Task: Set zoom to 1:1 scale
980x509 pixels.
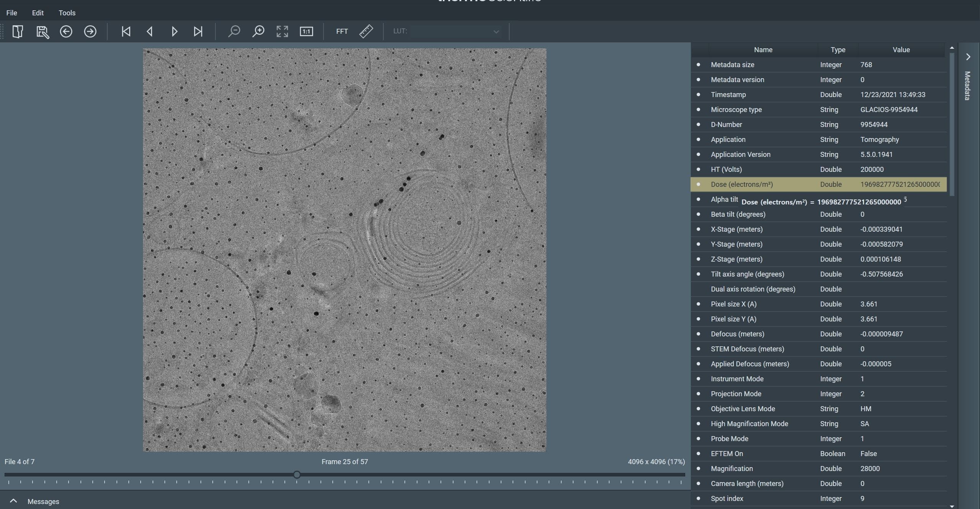Action: (x=306, y=31)
